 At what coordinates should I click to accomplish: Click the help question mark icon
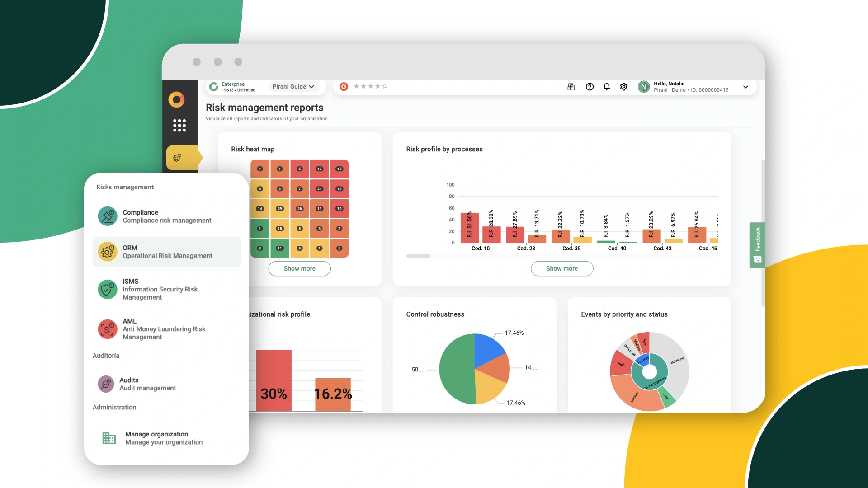point(590,87)
